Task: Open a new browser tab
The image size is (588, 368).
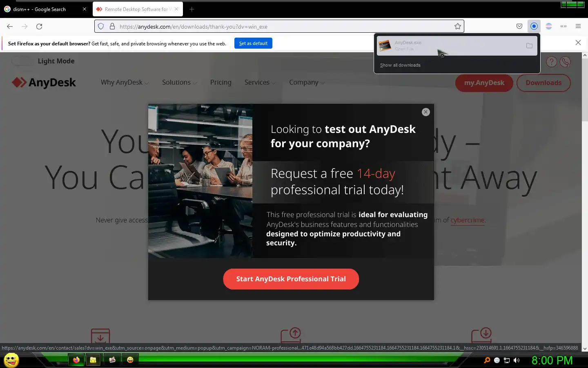Action: [x=192, y=9]
